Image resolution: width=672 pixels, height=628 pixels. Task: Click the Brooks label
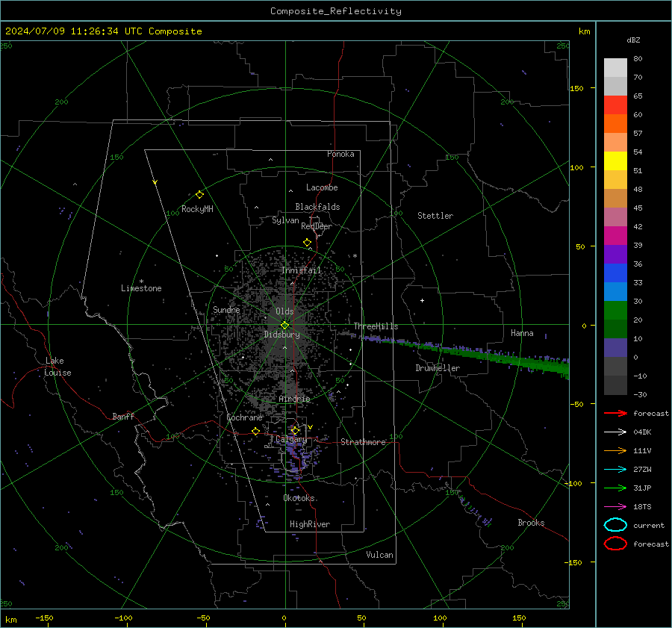[x=531, y=523]
